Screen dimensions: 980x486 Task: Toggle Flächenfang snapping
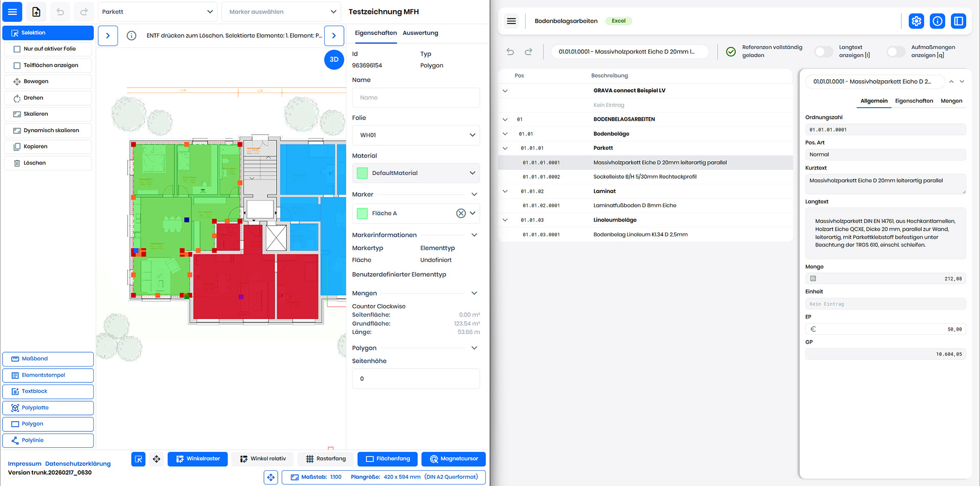pyautogui.click(x=387, y=459)
